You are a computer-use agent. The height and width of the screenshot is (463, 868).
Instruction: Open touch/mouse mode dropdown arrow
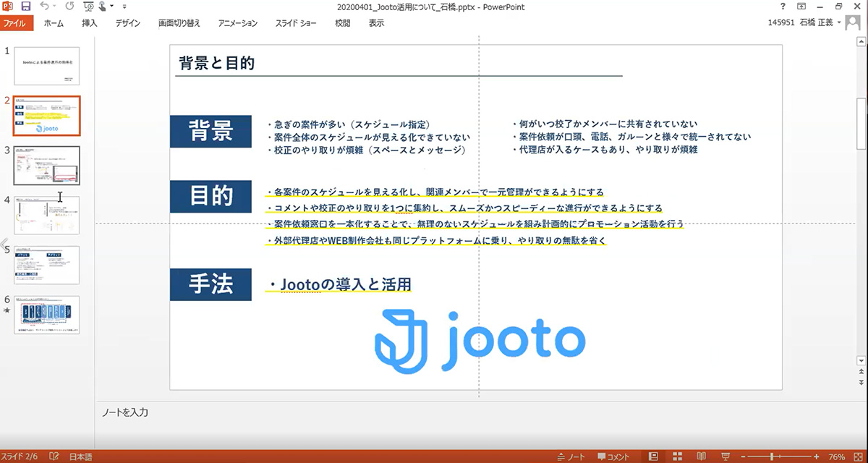(x=113, y=7)
